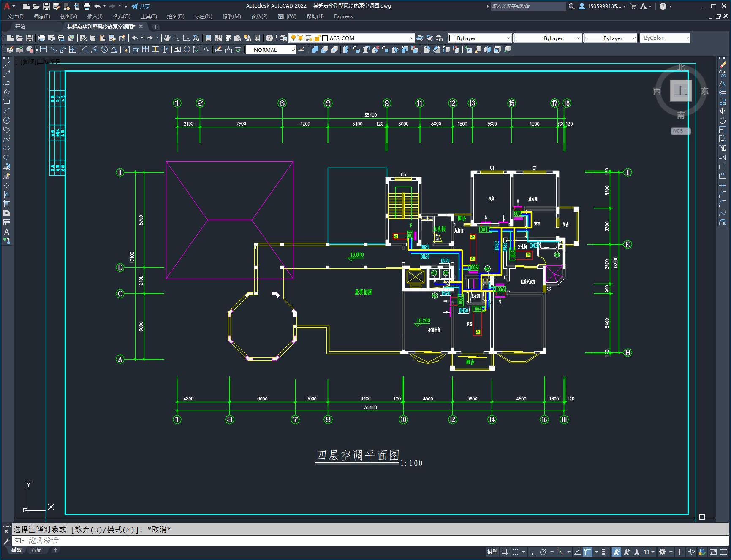Select the Multiline Text (A) tool

click(x=7, y=232)
